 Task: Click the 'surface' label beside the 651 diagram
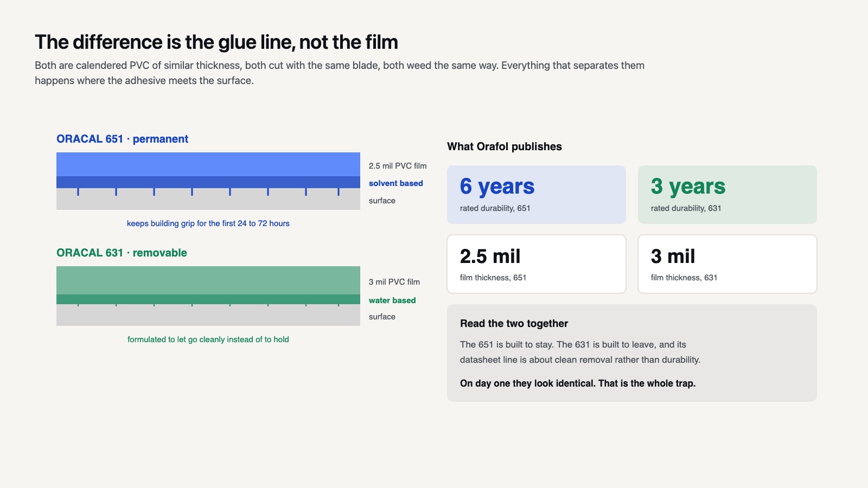(382, 201)
